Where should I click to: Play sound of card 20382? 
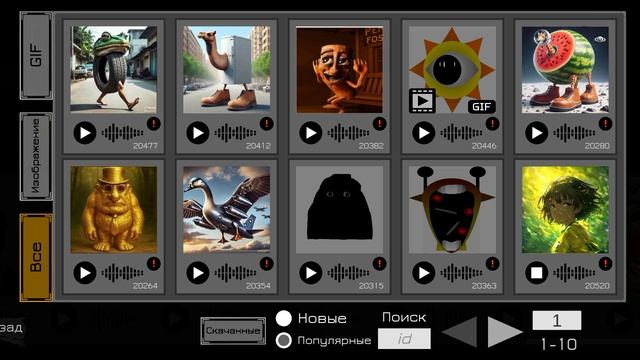(x=311, y=133)
